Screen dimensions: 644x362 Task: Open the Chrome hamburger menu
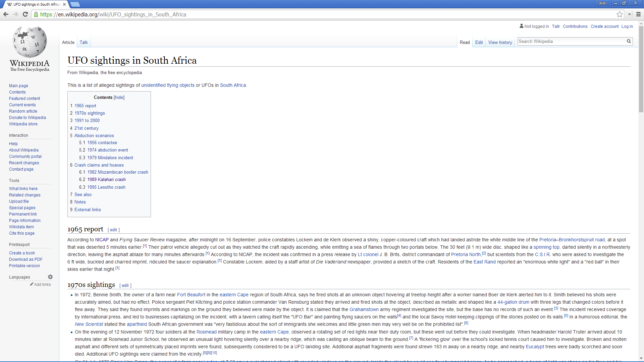(638, 14)
